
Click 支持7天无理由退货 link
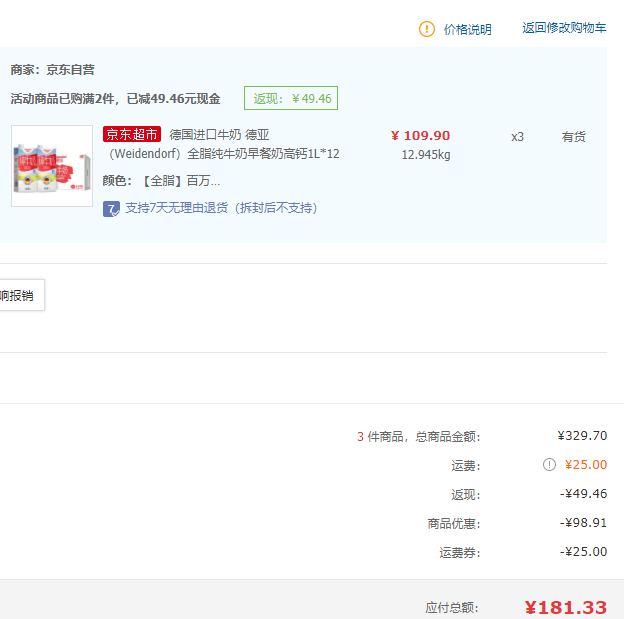click(x=221, y=208)
